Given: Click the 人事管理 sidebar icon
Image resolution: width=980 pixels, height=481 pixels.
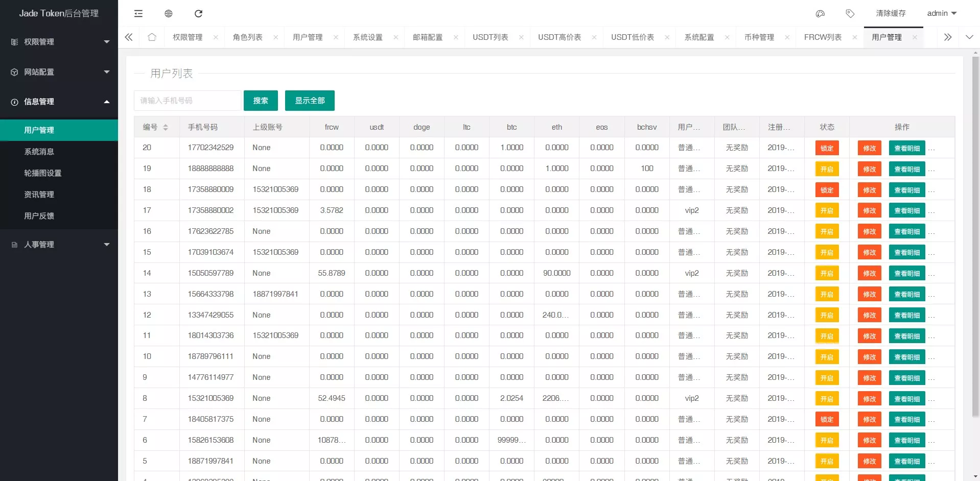Looking at the screenshot, I should pos(14,245).
